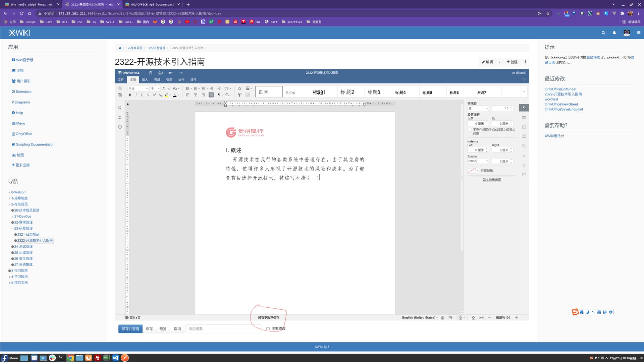This screenshot has width=644, height=362.
Task: Toggle the minor edit checkbox 次要修改
Action: click(268, 329)
